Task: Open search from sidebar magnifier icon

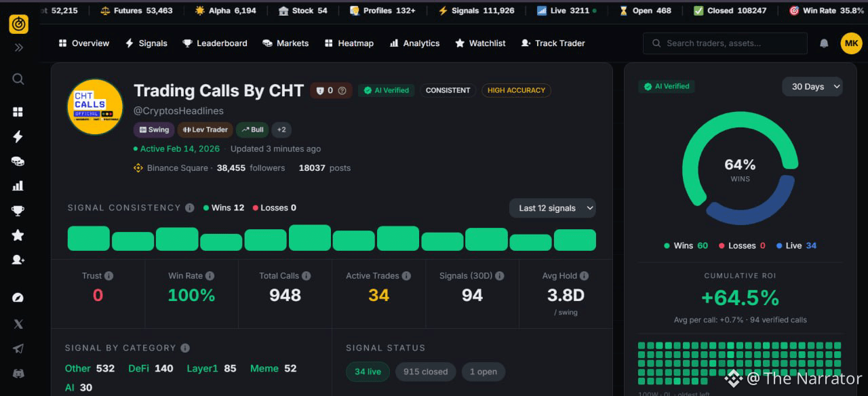Action: [x=18, y=79]
